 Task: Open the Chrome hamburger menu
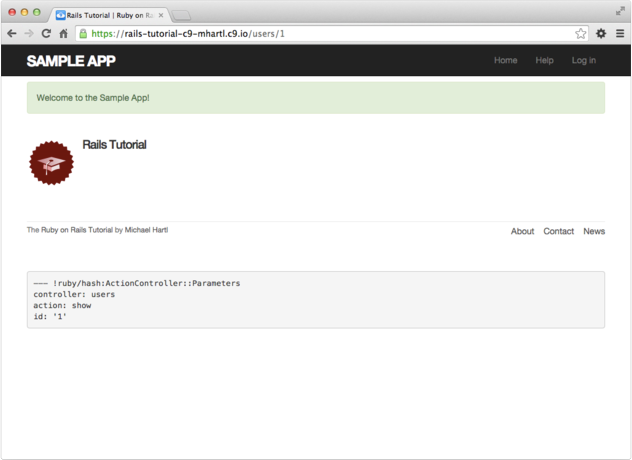point(619,33)
